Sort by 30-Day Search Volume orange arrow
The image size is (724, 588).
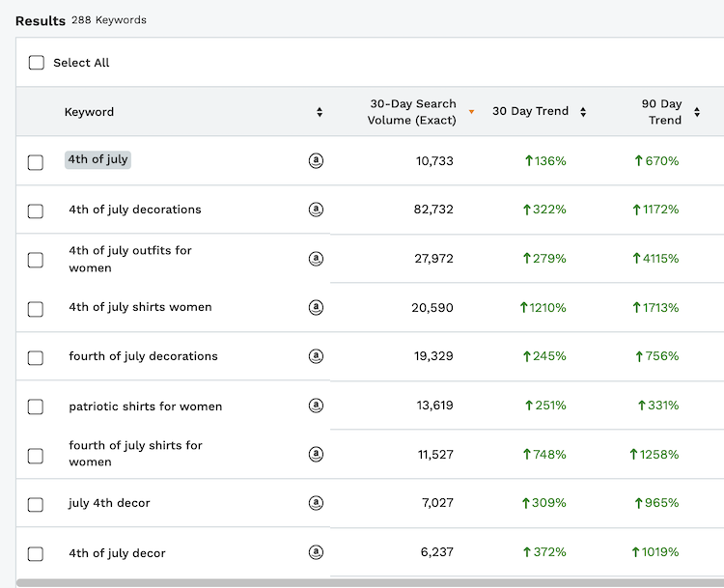coord(471,112)
